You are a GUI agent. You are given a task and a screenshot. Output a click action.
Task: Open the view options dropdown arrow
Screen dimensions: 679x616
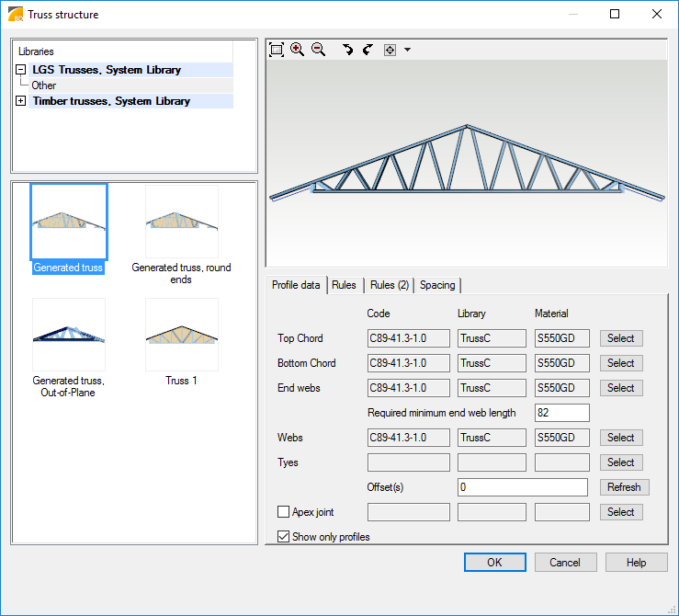click(407, 50)
